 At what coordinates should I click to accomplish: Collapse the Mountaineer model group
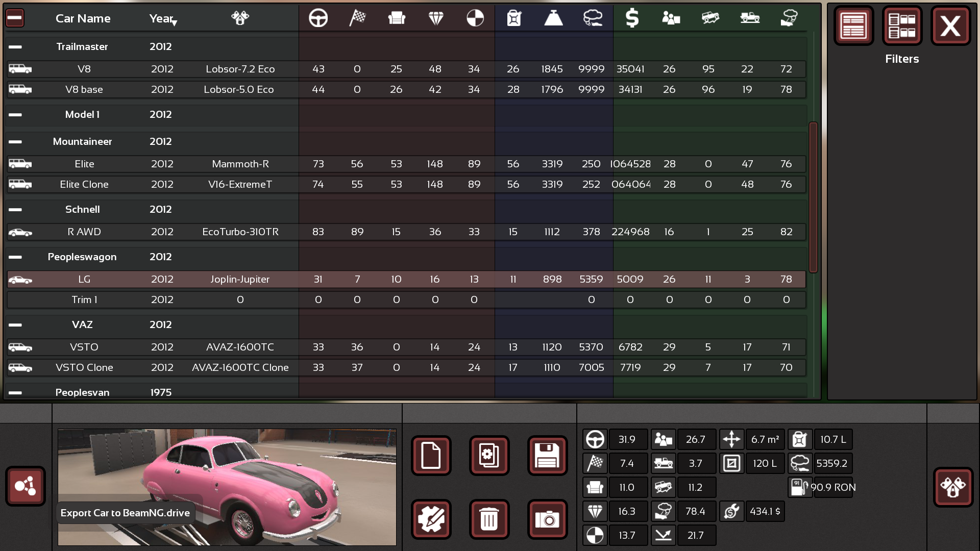pos(15,142)
